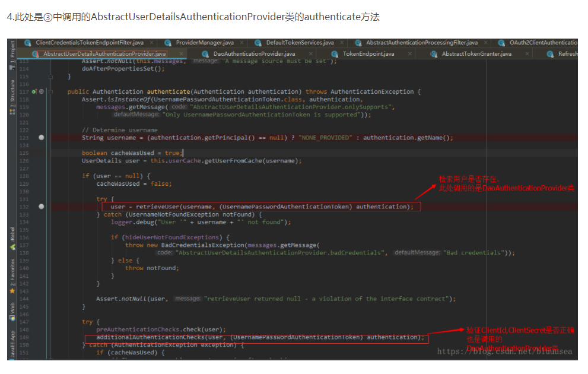Click the recursive-call gutter icon on line 117

(x=42, y=91)
